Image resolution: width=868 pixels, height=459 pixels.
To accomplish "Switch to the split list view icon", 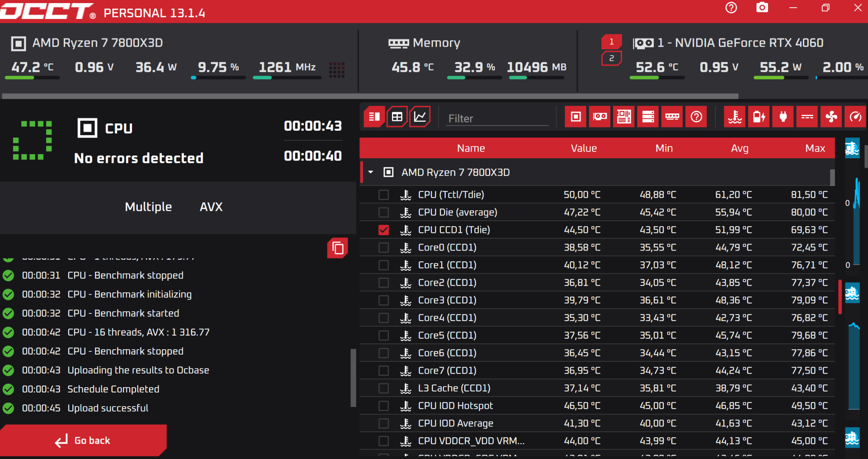I will pyautogui.click(x=374, y=117).
